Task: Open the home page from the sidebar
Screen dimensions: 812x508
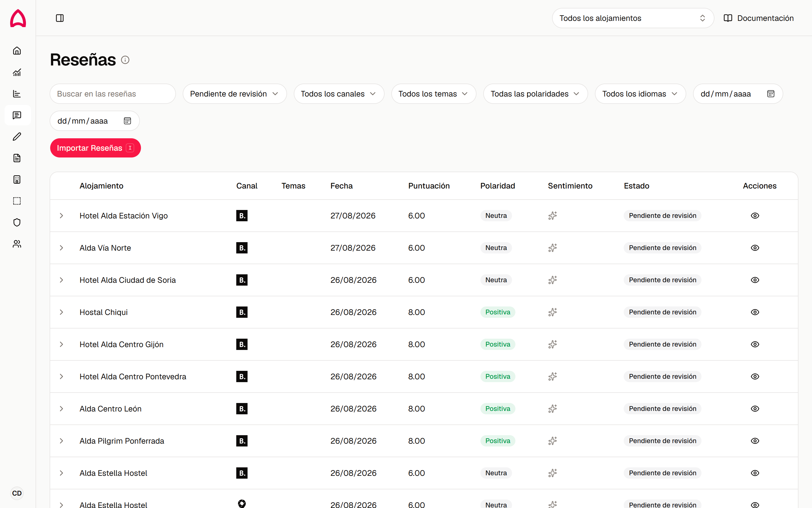Action: tap(17, 51)
